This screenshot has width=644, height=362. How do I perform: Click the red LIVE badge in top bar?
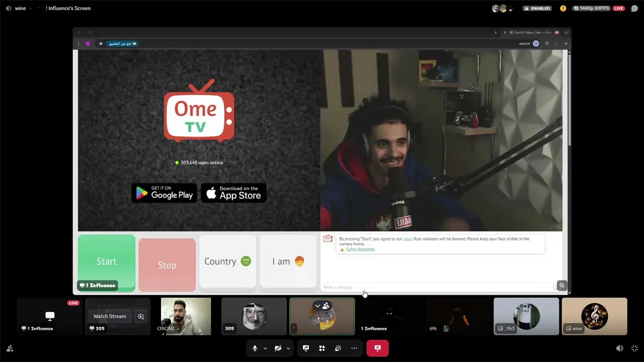pyautogui.click(x=618, y=8)
